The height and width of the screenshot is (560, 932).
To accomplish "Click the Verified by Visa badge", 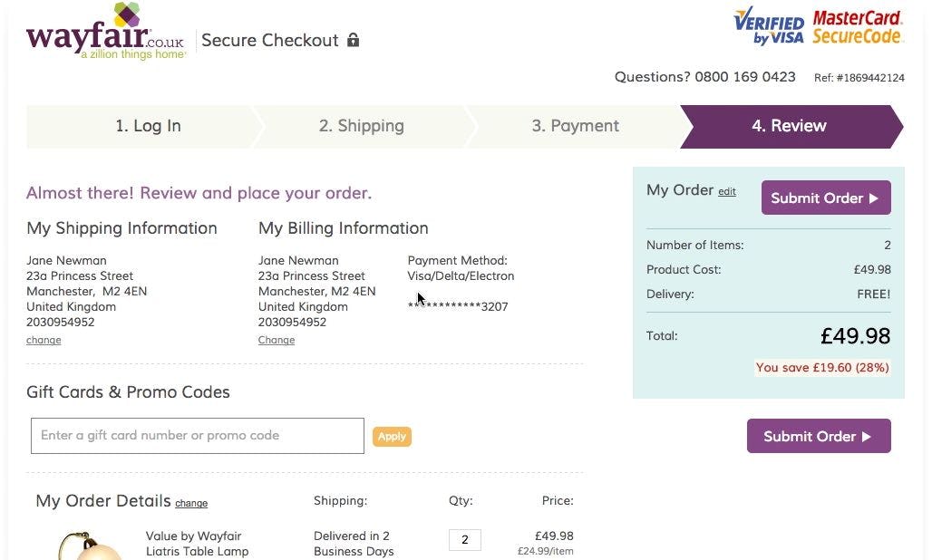I will (x=769, y=26).
